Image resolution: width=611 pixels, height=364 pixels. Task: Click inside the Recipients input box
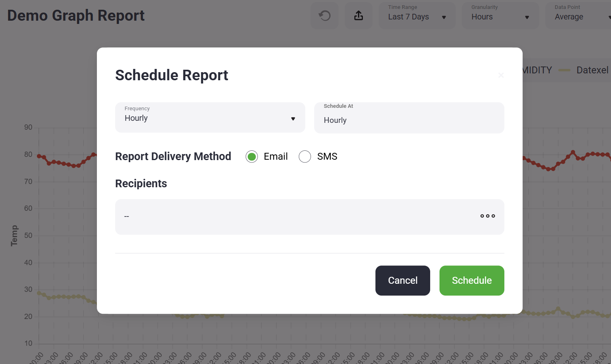click(x=296, y=217)
